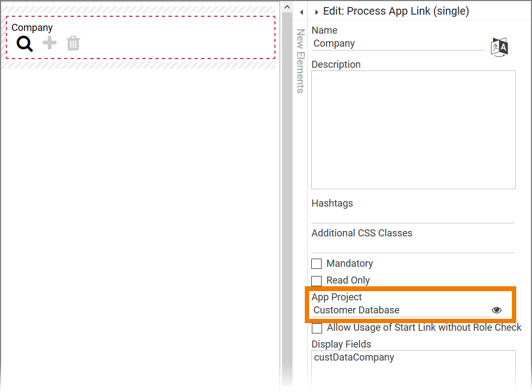Click inside the Description text area
Viewport: 532px width, 392px height.
[413, 130]
